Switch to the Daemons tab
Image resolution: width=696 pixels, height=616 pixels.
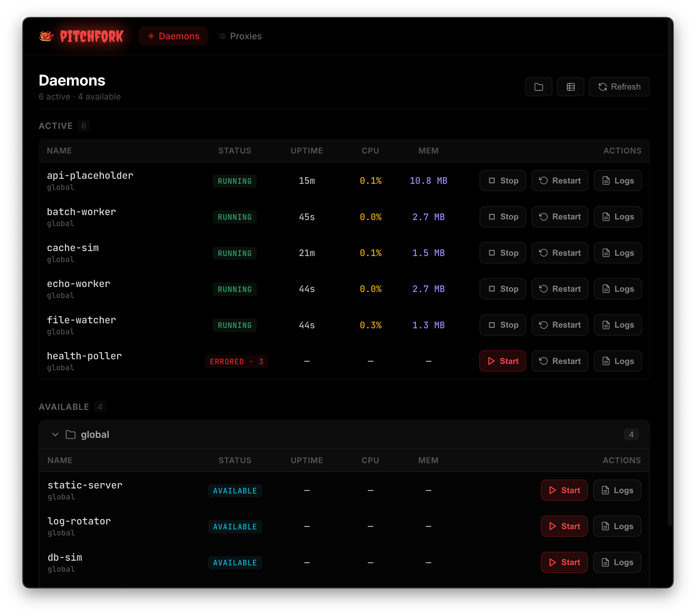coord(173,36)
